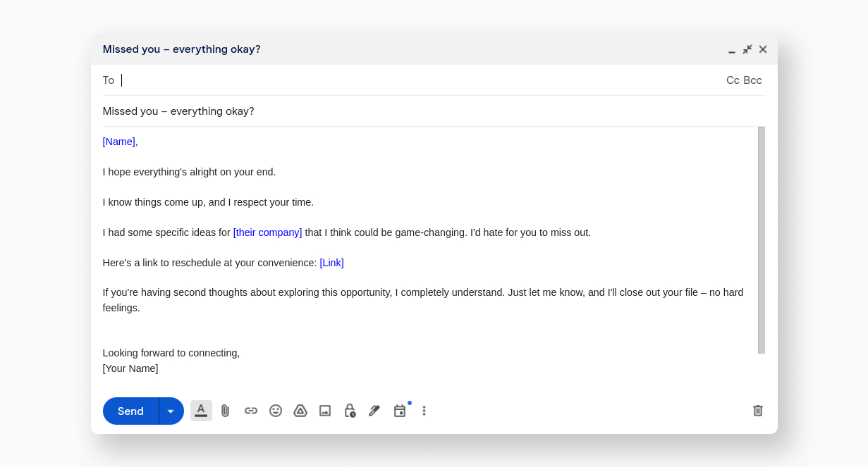This screenshot has width=868, height=467.
Task: Open the more send options arrow
Action: click(x=170, y=411)
